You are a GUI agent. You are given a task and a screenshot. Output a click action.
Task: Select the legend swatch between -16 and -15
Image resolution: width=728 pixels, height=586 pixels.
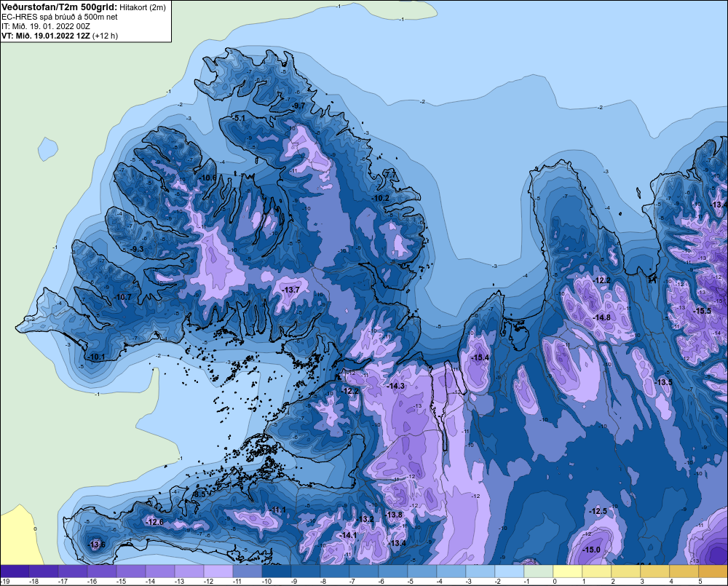click(102, 571)
